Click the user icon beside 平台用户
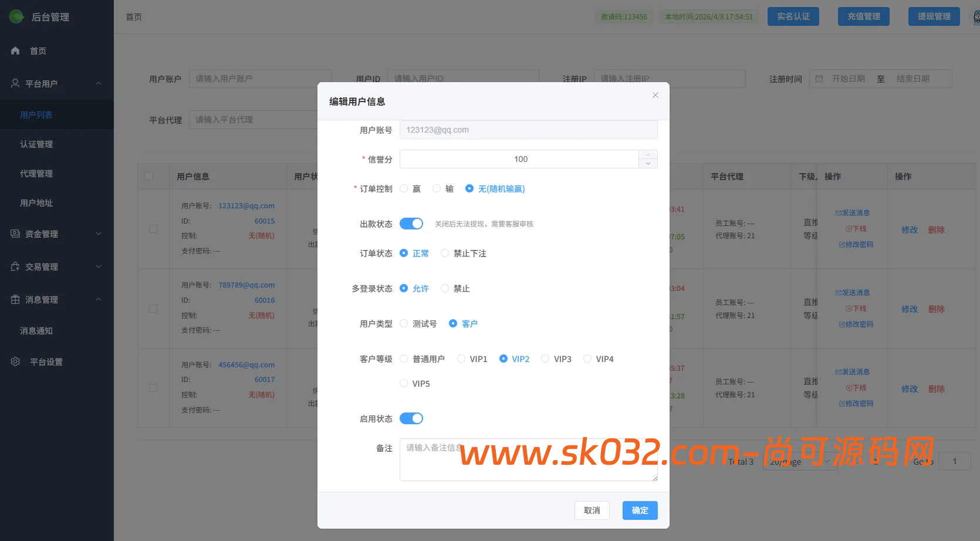Image resolution: width=980 pixels, height=541 pixels. click(15, 83)
